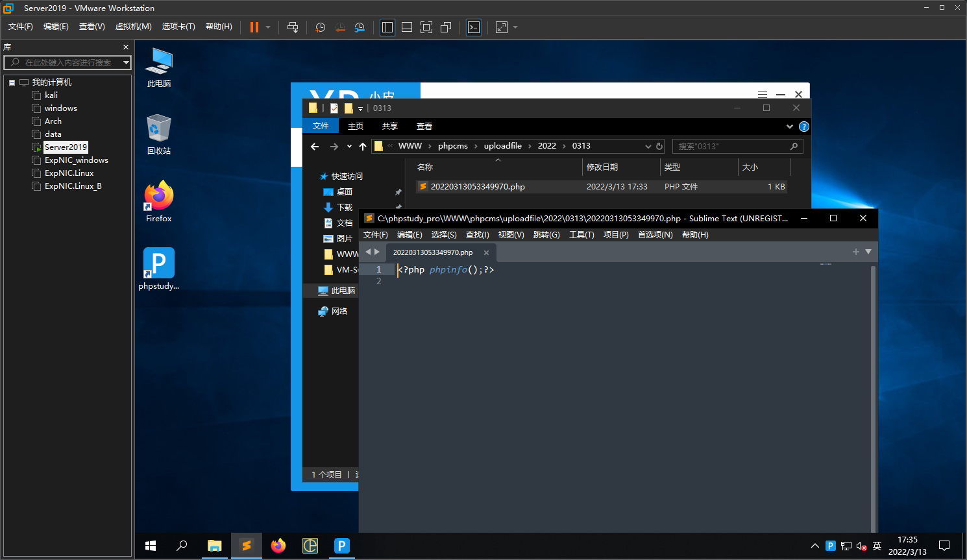967x560 pixels.
Task: Select the kali virtual machine in library
Action: coord(51,95)
